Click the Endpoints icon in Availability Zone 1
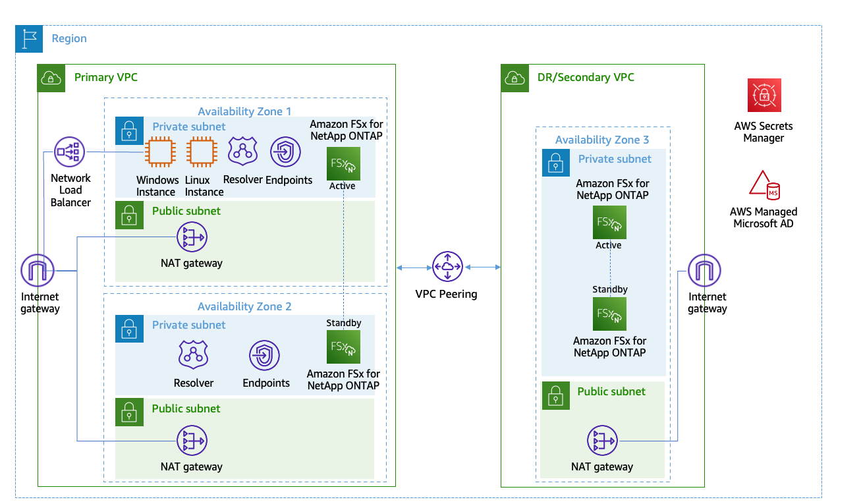861x504 pixels. coord(286,153)
